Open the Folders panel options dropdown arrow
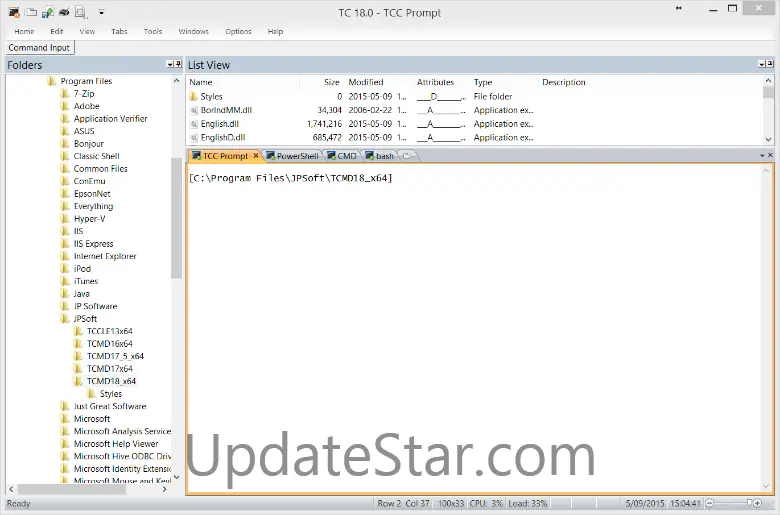Screen dimensions: 780x515 pos(170,64)
